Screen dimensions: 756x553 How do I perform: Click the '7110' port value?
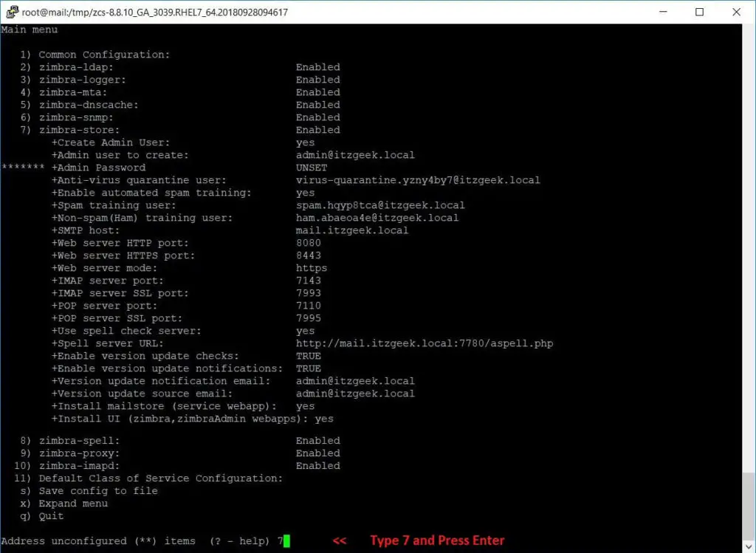click(x=309, y=305)
